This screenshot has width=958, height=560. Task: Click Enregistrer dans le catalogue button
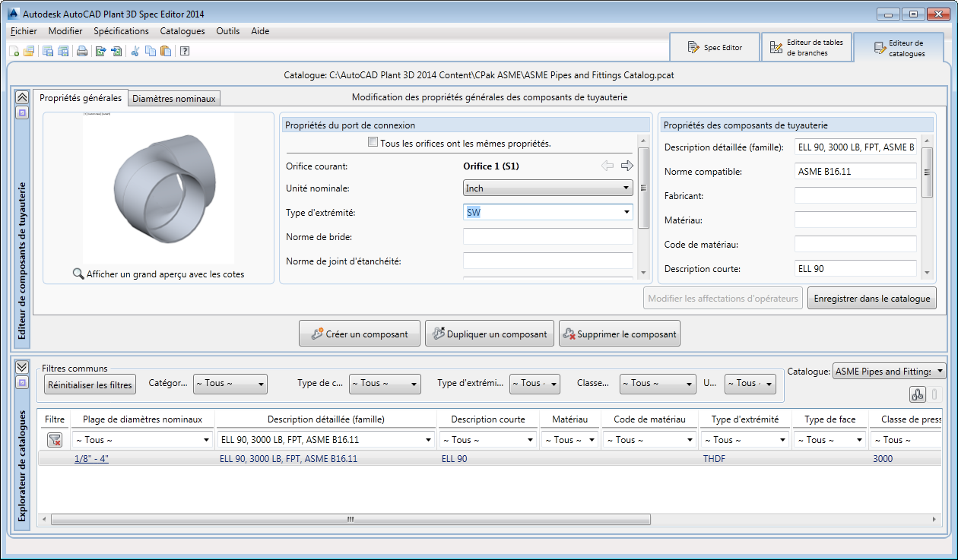872,299
